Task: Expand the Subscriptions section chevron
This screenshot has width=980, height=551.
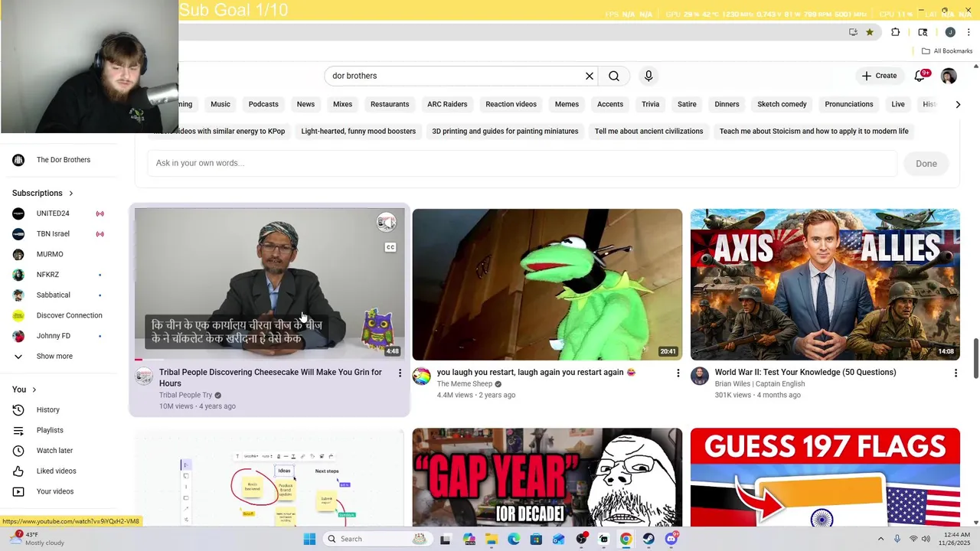Action: (70, 194)
